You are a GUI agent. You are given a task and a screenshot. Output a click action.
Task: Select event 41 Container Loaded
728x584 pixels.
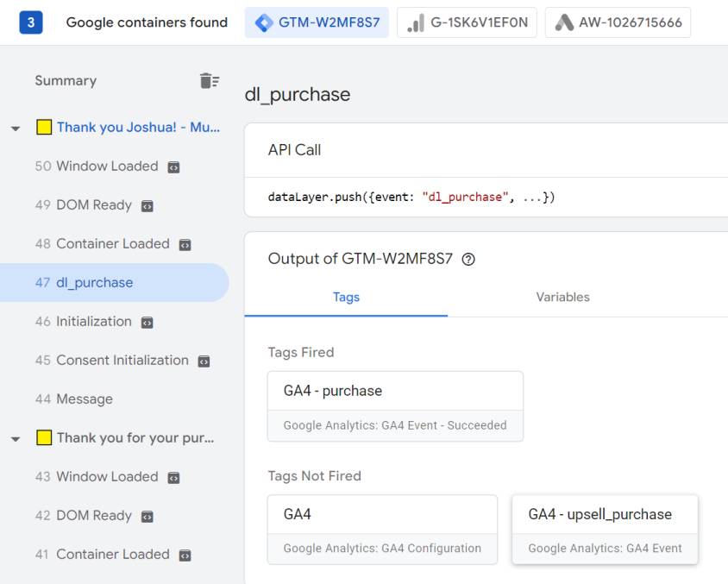coord(102,555)
